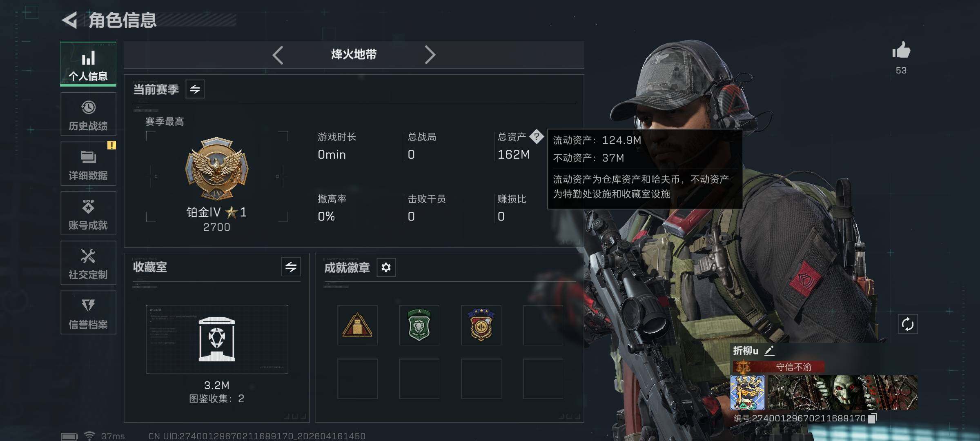The height and width of the screenshot is (441, 980).
Task: Copy the player ID number using copy icon
Action: (872, 418)
